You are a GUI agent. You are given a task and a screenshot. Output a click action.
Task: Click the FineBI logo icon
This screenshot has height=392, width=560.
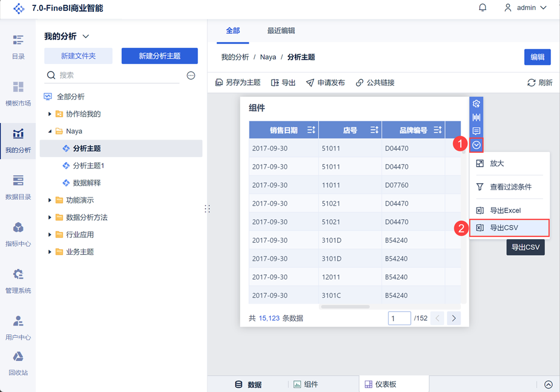pyautogui.click(x=19, y=8)
